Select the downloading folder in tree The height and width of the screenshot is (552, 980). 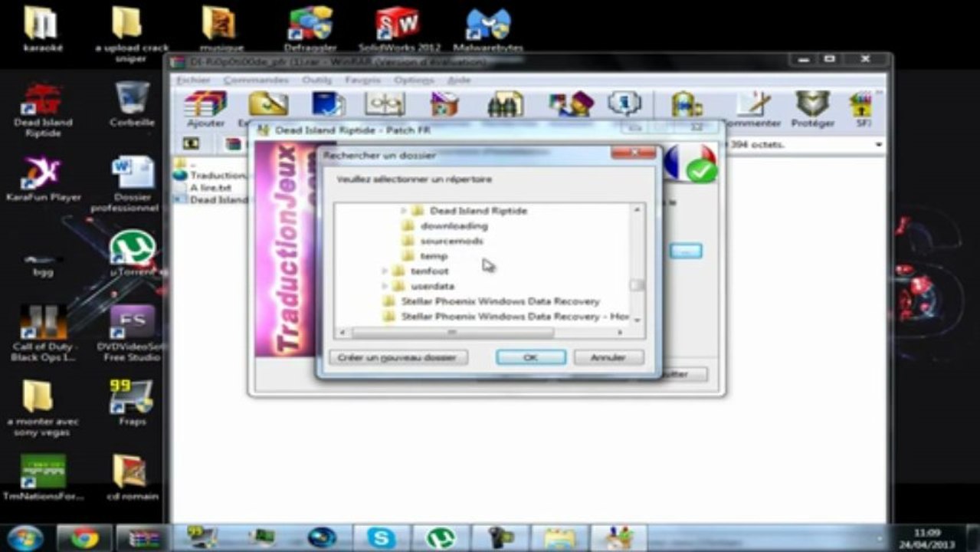pyautogui.click(x=454, y=225)
